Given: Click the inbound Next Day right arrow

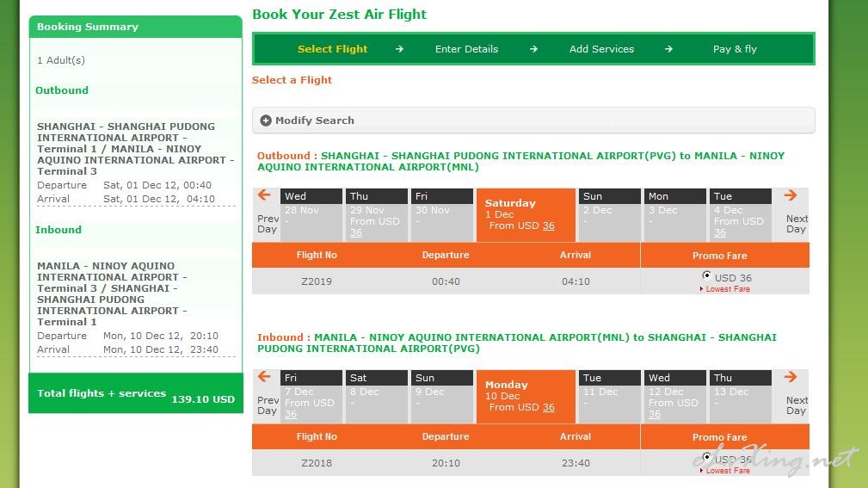Looking at the screenshot, I should click(791, 377).
